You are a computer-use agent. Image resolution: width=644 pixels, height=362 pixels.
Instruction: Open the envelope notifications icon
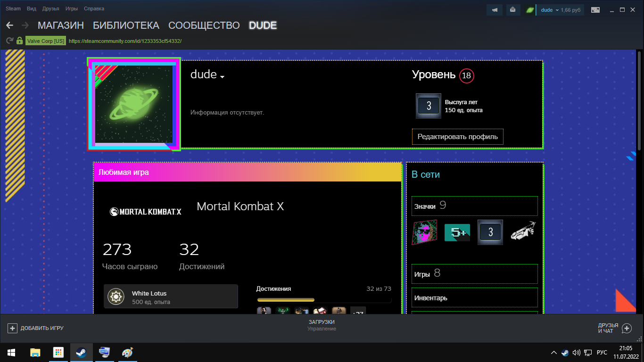(512, 10)
